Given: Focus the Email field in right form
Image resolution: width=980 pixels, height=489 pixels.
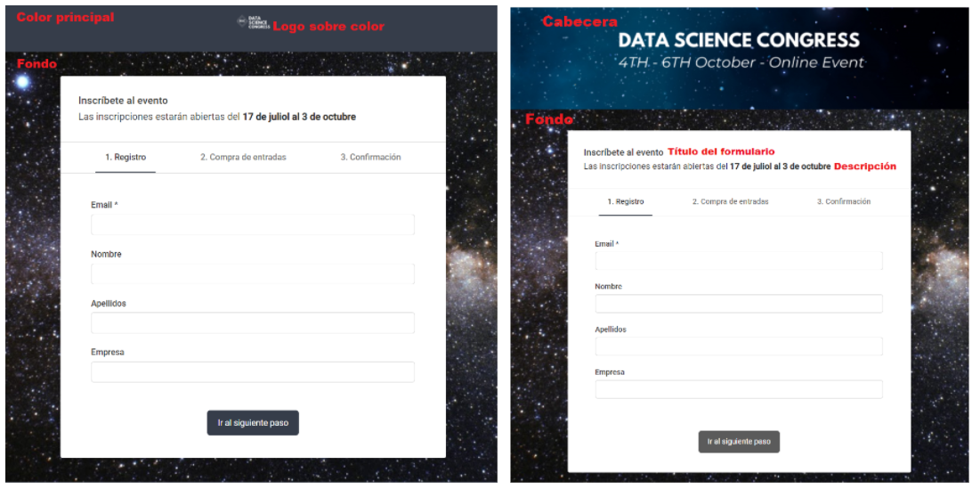Looking at the screenshot, I should point(739,261).
